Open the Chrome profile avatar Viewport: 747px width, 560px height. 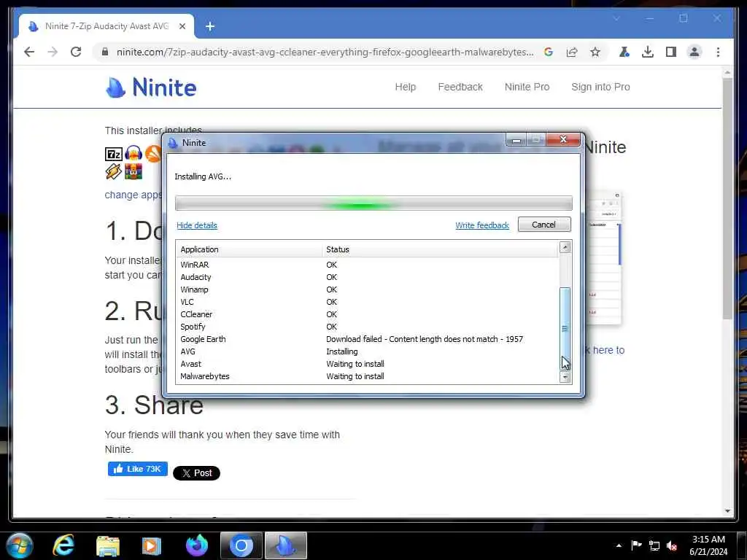(694, 52)
